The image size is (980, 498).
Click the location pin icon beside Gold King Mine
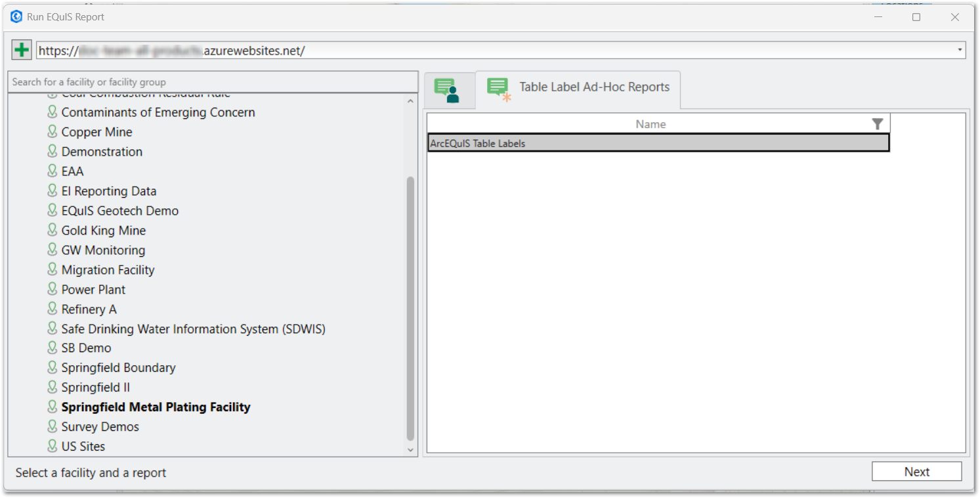point(53,230)
